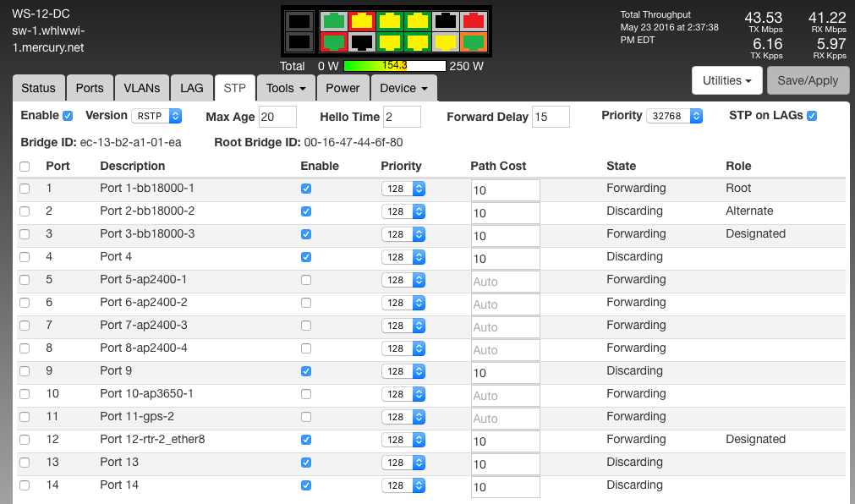The width and height of the screenshot is (855, 504).
Task: Expand the Utilities dropdown button
Action: [x=727, y=80]
